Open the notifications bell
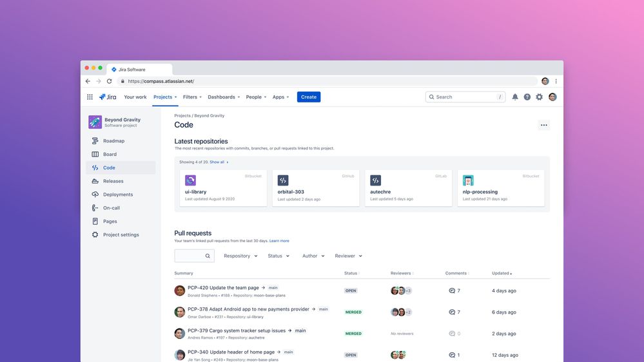Screen dimensions: 644x362 (514, 97)
